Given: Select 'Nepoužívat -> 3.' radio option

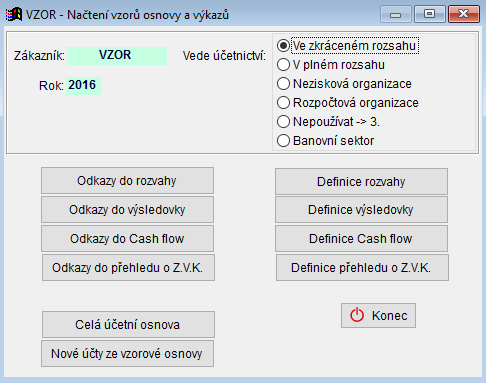Looking at the screenshot, I should pos(328,122).
